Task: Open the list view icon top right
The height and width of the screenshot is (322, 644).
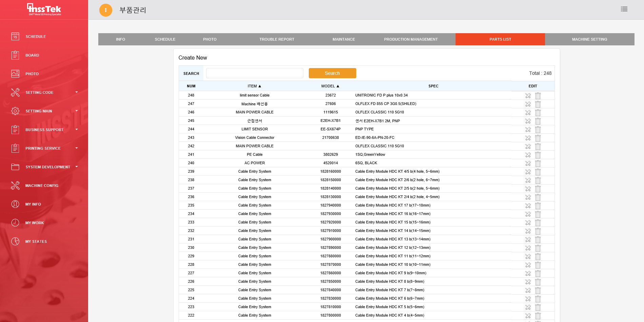Action: [624, 9]
